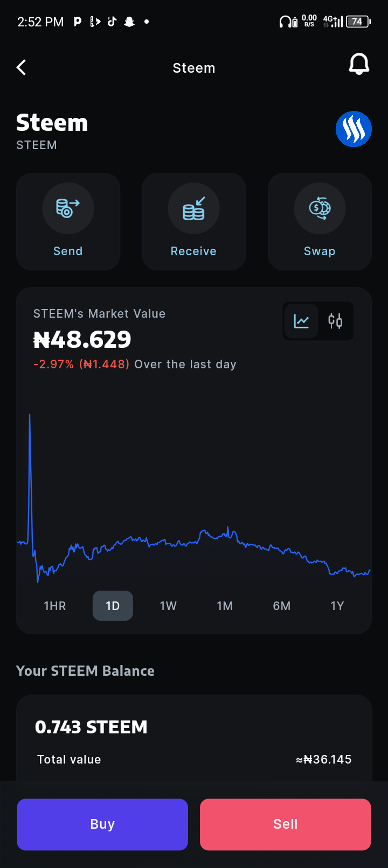This screenshot has width=388, height=868.
Task: Tap the Sell button
Action: [286, 824]
